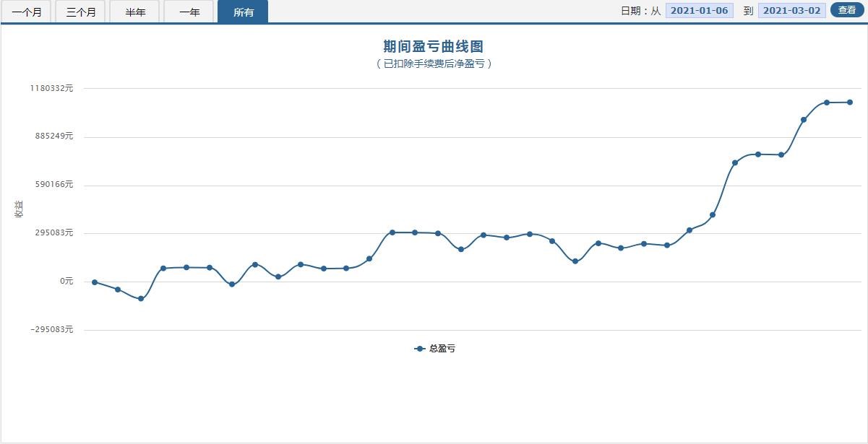
Task: Click the -295083元 axis label
Action: click(x=51, y=329)
